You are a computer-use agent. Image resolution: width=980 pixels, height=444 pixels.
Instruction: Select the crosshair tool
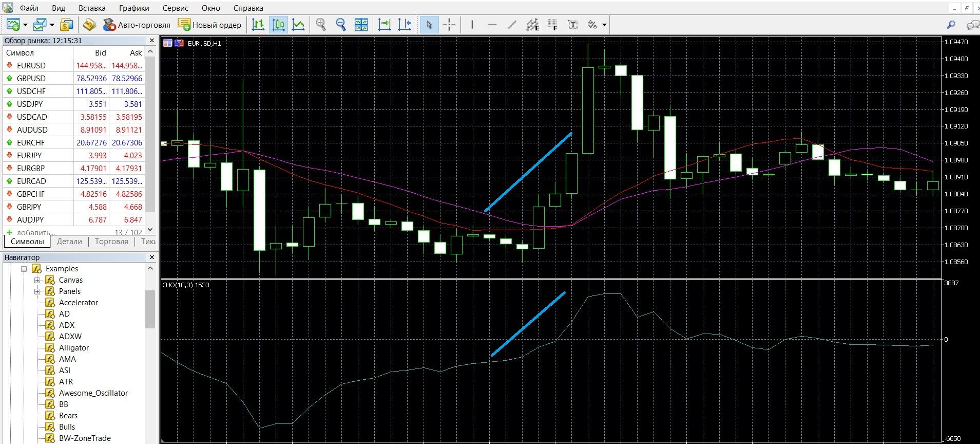click(449, 24)
